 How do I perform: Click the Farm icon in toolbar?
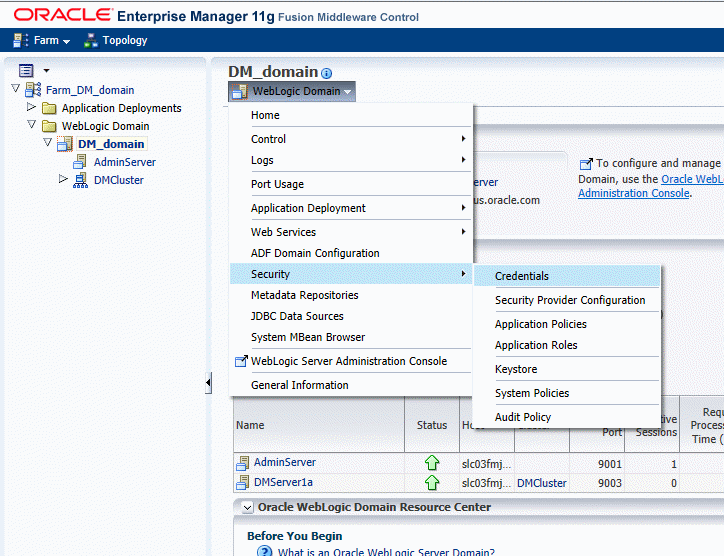[x=20, y=40]
